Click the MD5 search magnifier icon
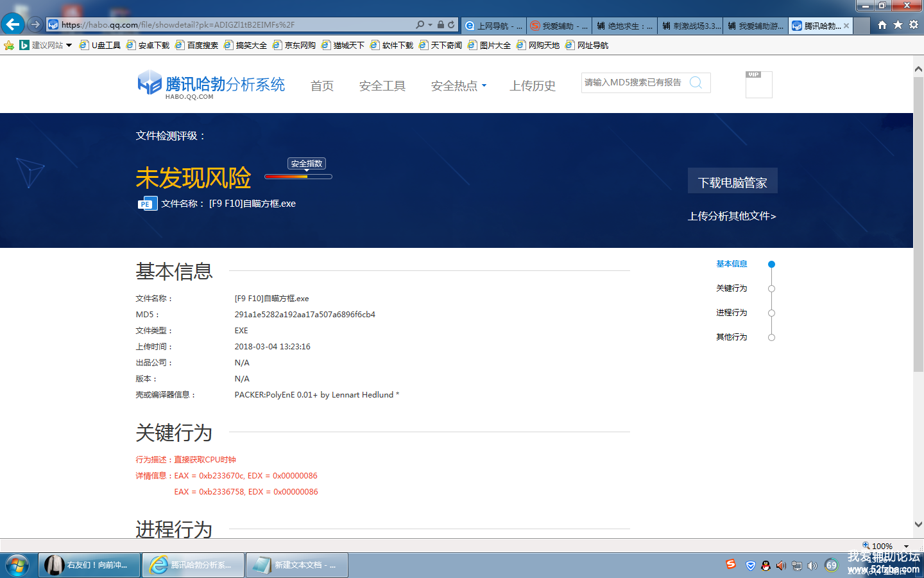This screenshot has height=578, width=924. [x=696, y=82]
